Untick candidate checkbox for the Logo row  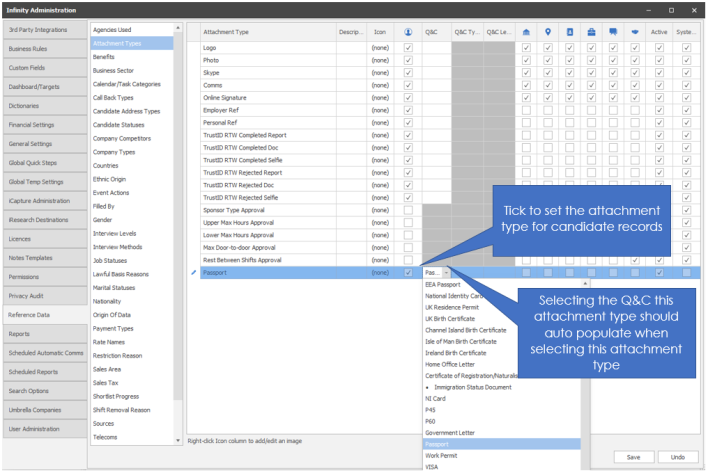407,47
